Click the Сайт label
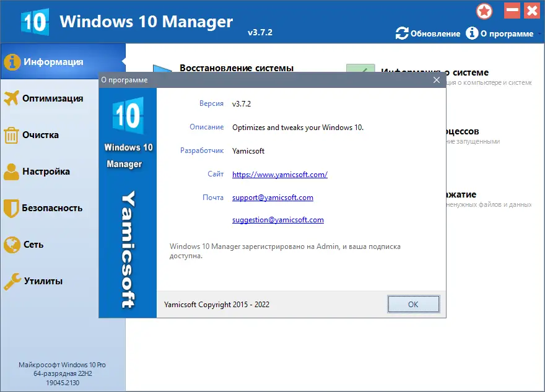Screen dimensions: 545x392 216,174
